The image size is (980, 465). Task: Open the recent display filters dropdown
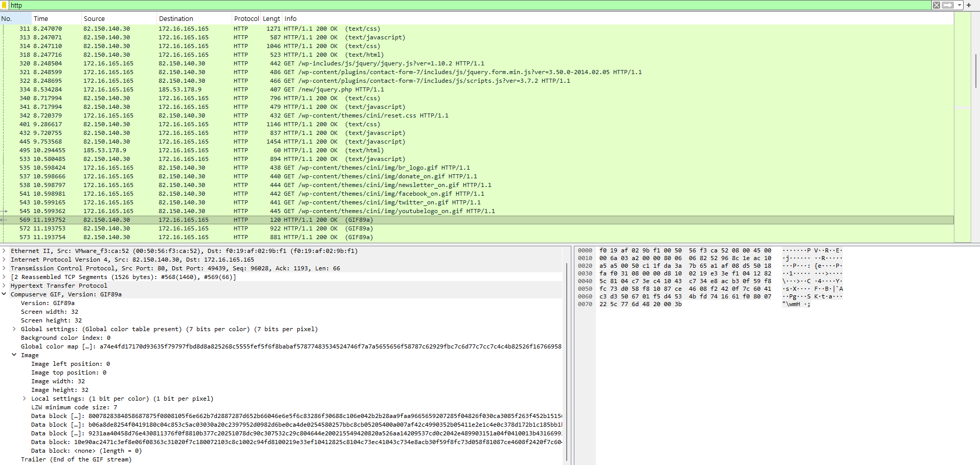point(960,5)
